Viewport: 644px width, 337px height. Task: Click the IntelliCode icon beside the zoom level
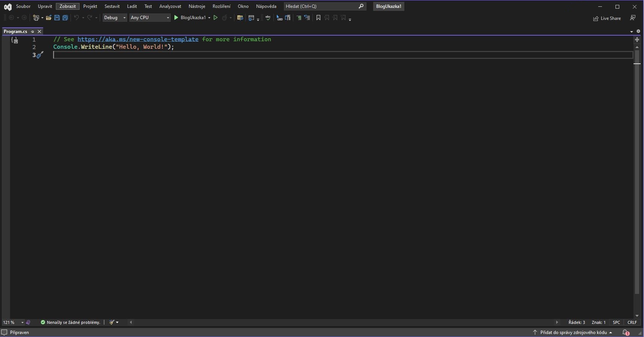point(28,322)
